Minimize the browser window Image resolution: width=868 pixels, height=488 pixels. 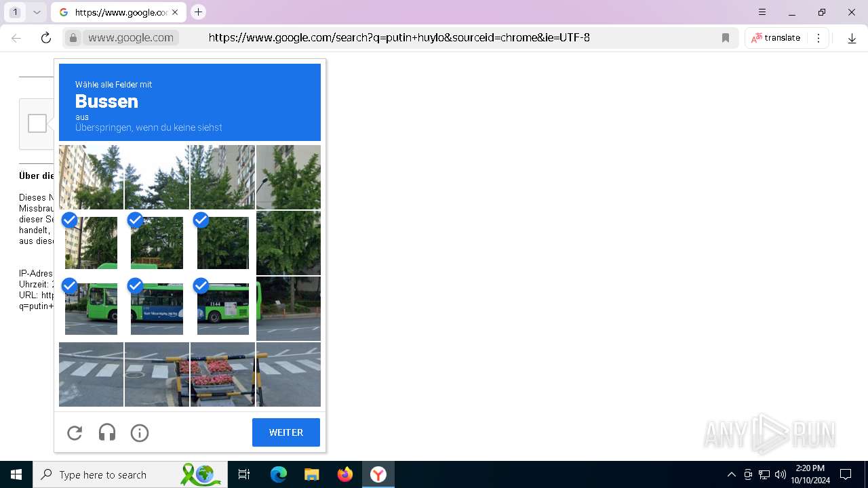[x=792, y=12]
